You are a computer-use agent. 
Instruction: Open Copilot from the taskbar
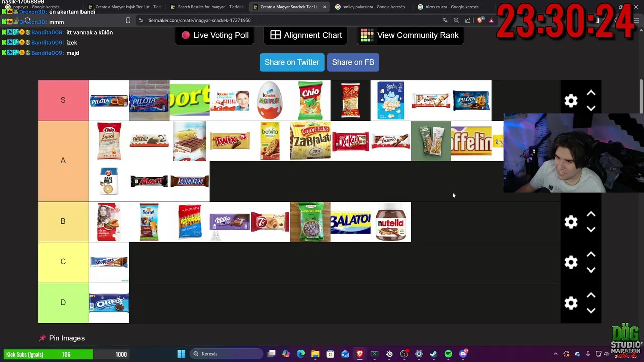tap(286, 354)
